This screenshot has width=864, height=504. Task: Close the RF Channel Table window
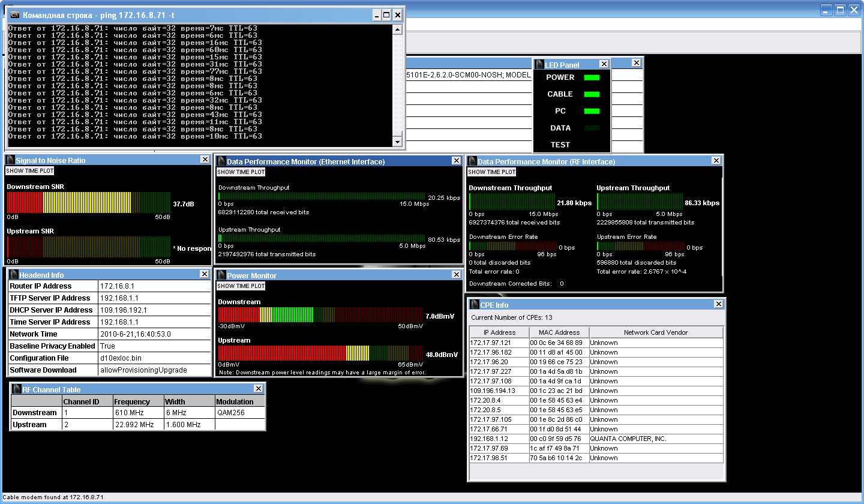point(259,389)
